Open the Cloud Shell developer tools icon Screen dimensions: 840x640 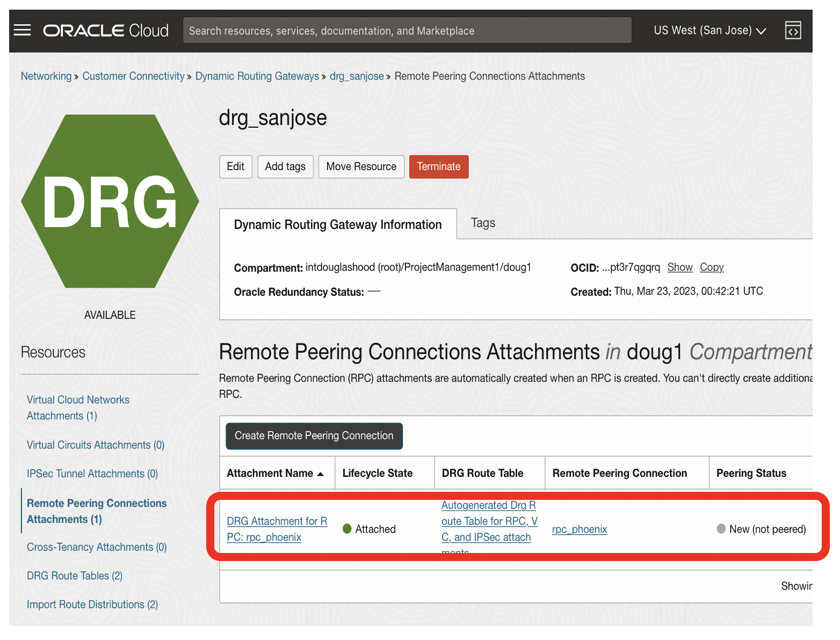793,31
